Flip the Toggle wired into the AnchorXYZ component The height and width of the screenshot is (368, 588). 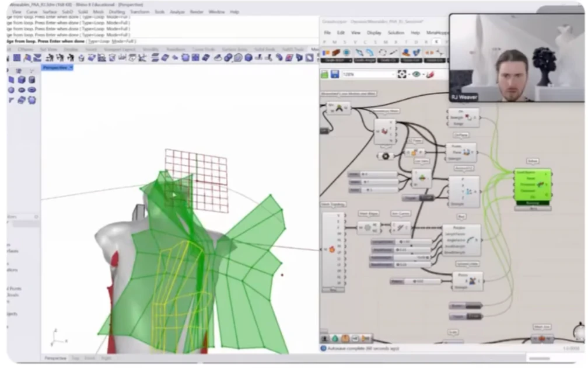click(418, 198)
